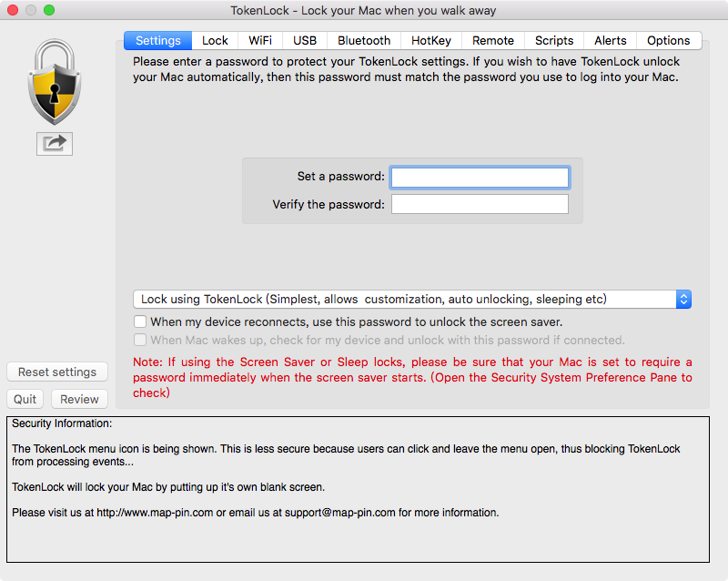Click the http://www.map-pin.com address line
The height and width of the screenshot is (581, 728).
pyautogui.click(x=256, y=513)
